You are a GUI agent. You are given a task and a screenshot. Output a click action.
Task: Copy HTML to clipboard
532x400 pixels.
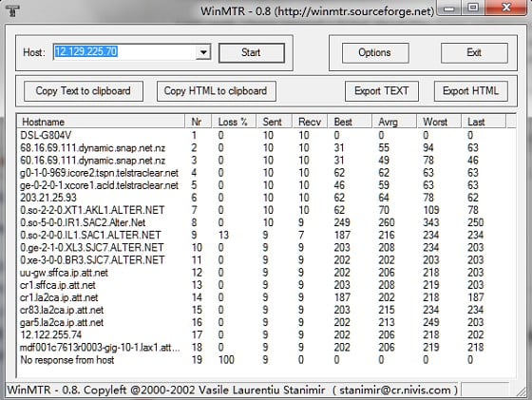point(216,91)
